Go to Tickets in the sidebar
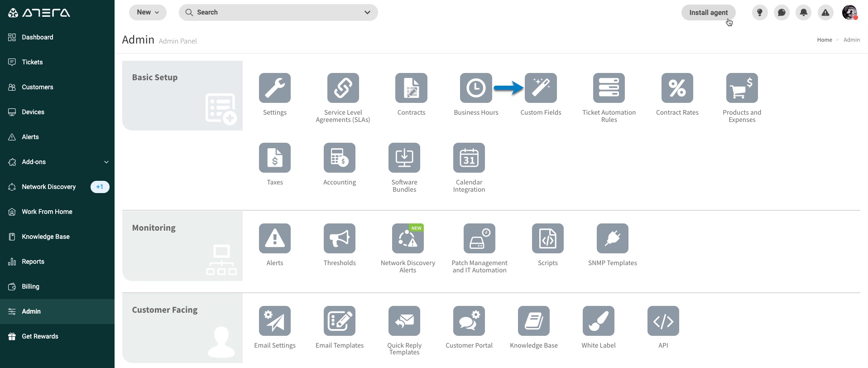This screenshot has width=868, height=368. point(58,62)
